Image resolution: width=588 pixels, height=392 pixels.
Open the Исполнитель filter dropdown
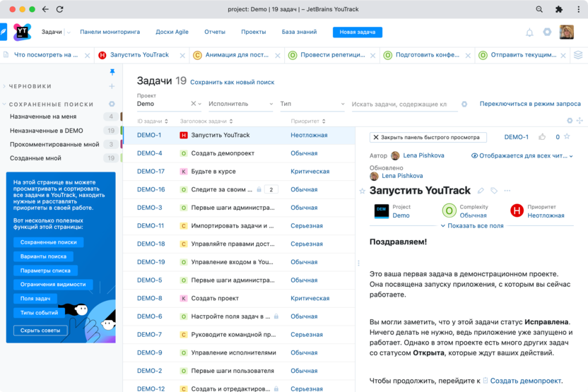click(x=240, y=104)
